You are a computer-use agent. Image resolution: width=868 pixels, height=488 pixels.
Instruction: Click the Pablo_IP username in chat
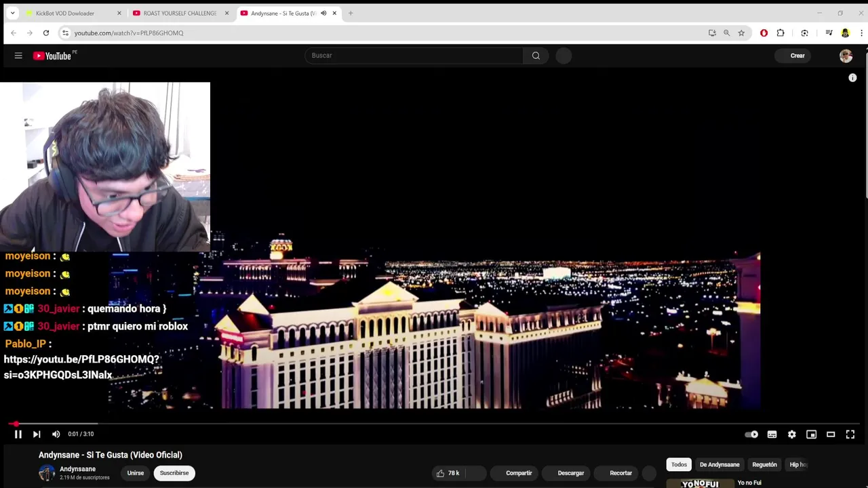(26, 344)
